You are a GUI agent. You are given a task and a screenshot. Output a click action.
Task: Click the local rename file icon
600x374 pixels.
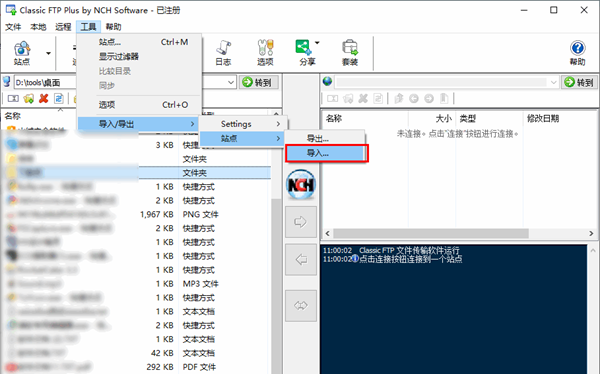[x=13, y=99]
